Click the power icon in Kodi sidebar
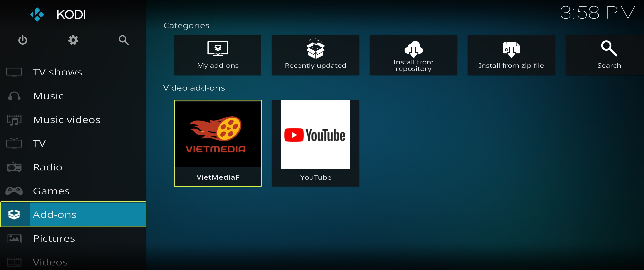This screenshot has height=270, width=644. click(x=23, y=40)
